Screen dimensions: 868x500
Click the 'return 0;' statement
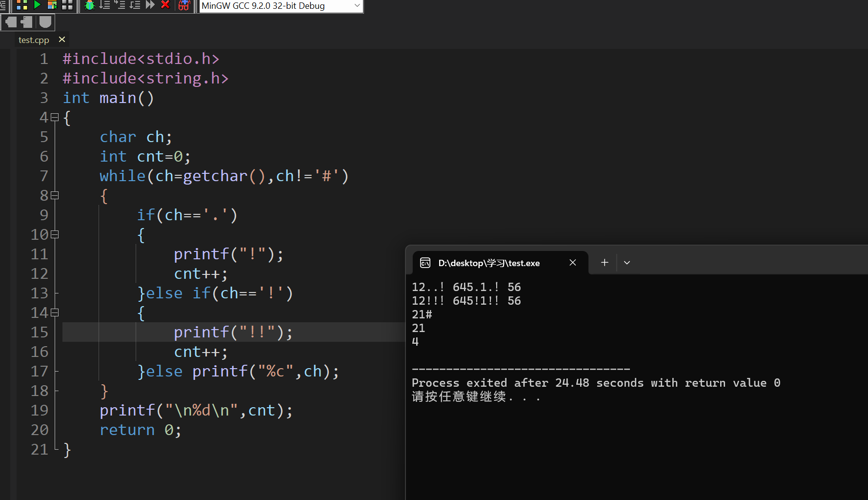(x=141, y=430)
